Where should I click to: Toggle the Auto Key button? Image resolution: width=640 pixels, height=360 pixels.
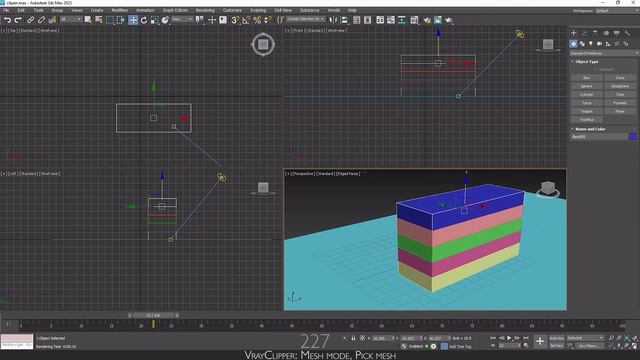tap(556, 338)
